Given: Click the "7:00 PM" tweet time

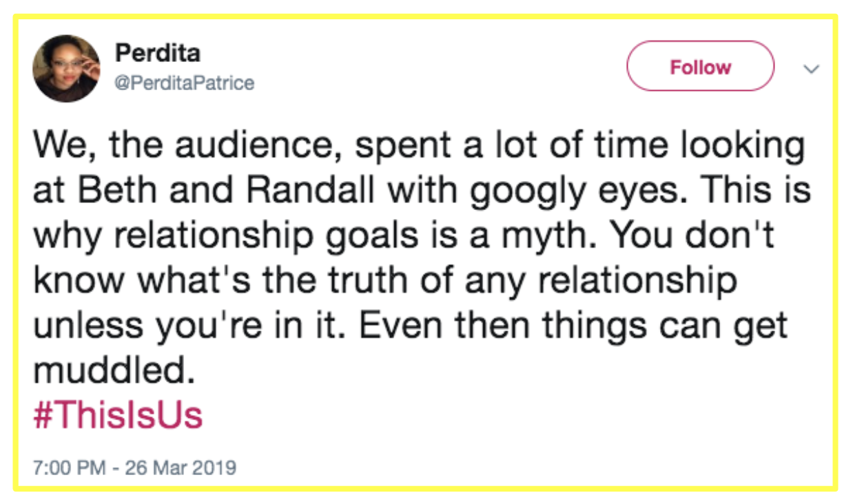Looking at the screenshot, I should tap(69, 468).
